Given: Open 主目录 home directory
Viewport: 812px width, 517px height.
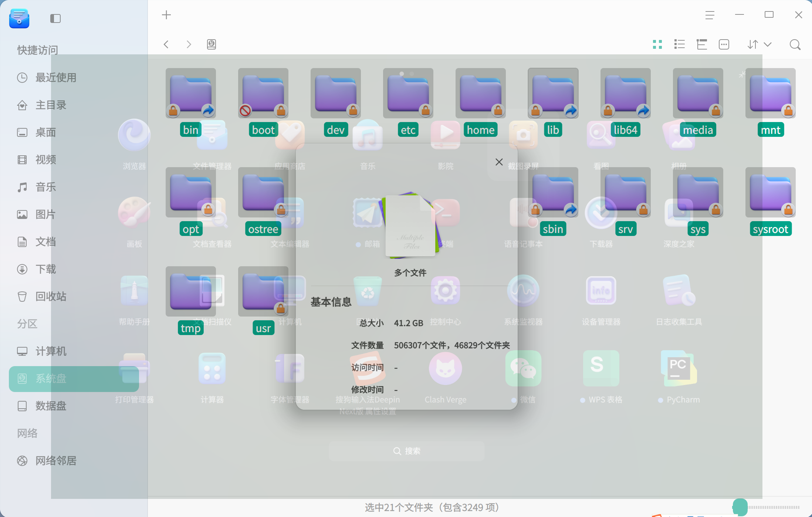Looking at the screenshot, I should click(x=74, y=105).
